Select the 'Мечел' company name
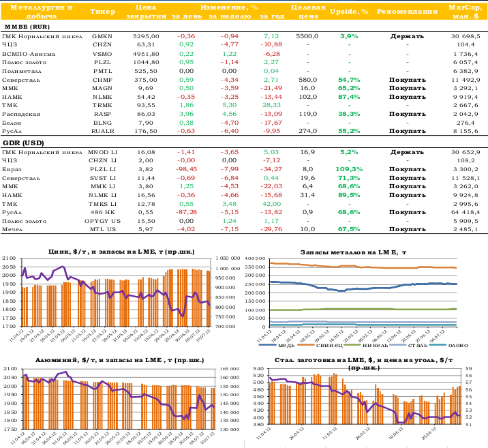The height and width of the screenshot is (448, 488). (x=12, y=229)
